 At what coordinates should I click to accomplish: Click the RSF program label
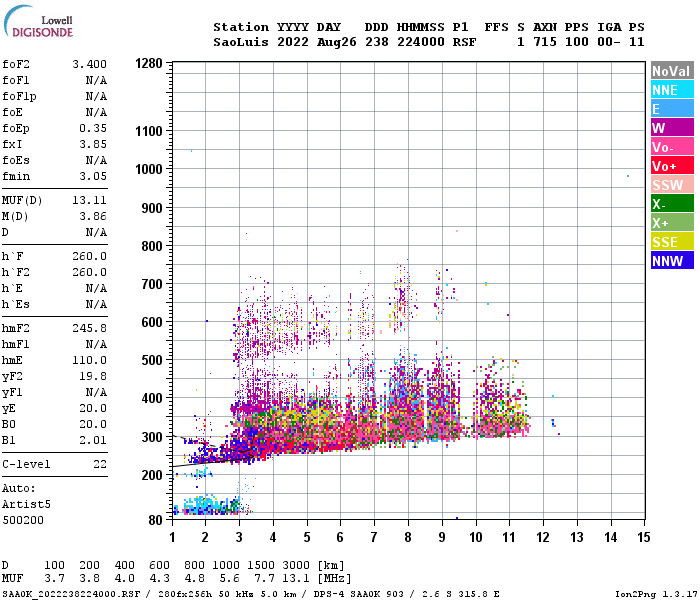pyautogui.click(x=464, y=42)
